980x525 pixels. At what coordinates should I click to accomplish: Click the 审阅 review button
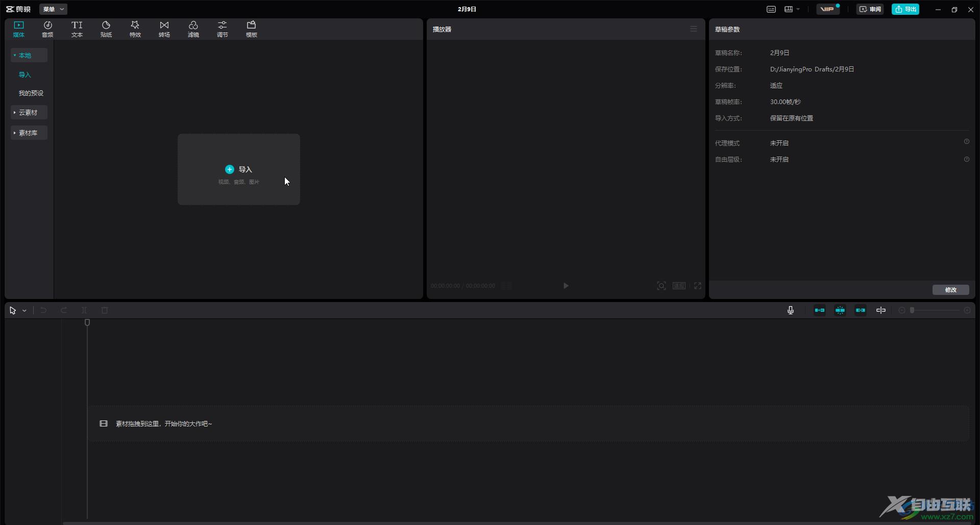coord(870,9)
